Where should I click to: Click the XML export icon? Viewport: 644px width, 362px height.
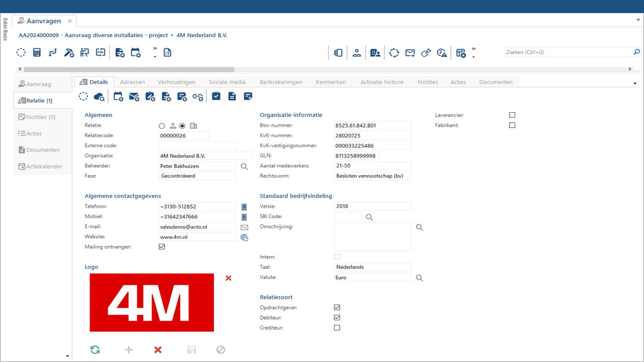tap(101, 52)
